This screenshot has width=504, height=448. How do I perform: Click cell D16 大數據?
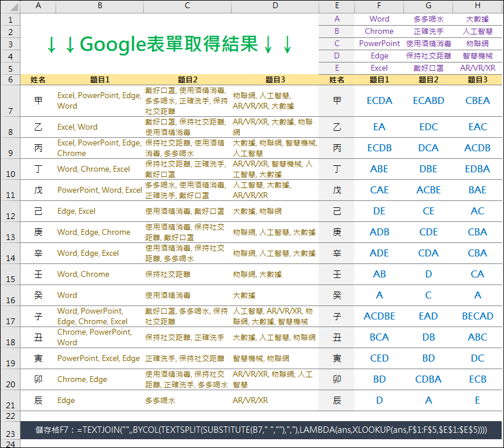point(275,296)
